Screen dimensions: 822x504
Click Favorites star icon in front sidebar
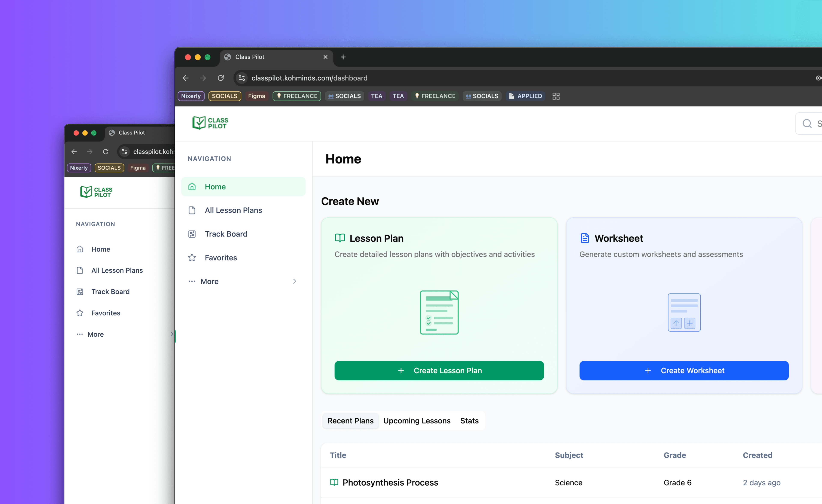pyautogui.click(x=192, y=258)
